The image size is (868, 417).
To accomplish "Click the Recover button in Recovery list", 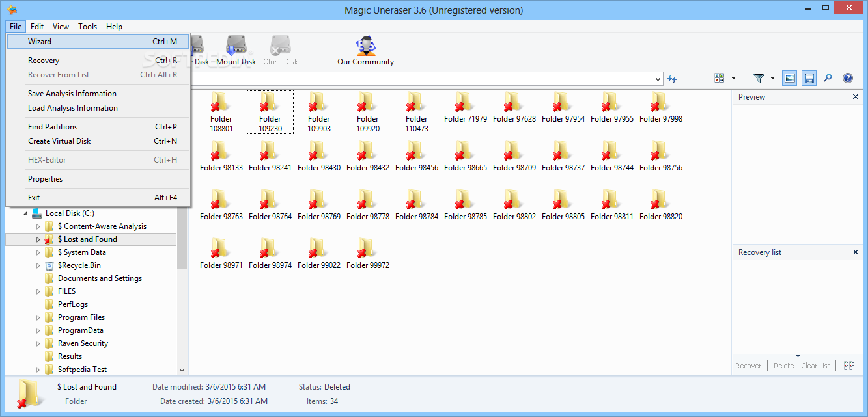I will [748, 366].
